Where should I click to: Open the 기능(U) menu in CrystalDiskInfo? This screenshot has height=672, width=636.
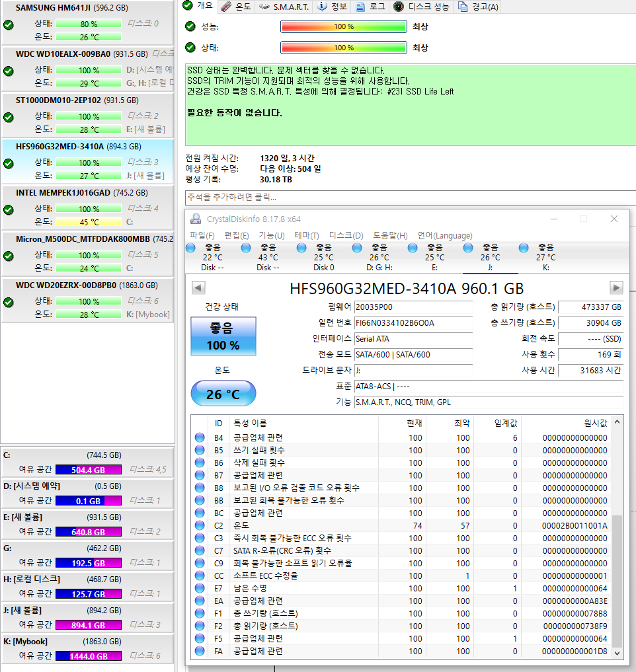(272, 236)
